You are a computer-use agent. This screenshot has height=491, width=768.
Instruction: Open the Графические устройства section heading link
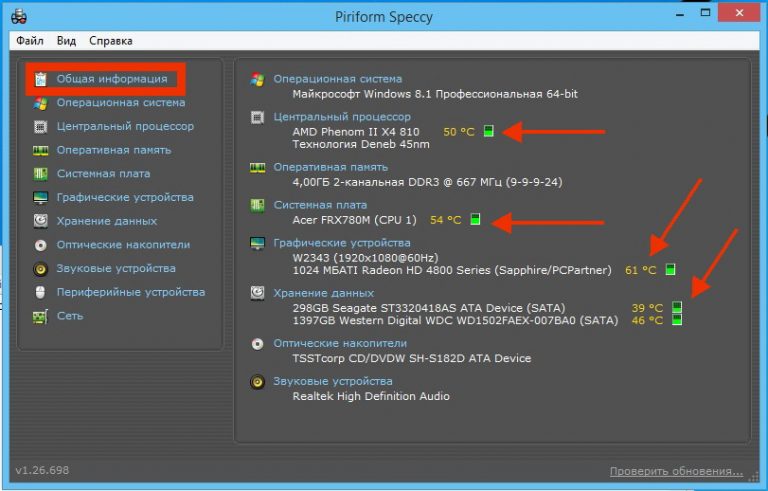point(342,243)
